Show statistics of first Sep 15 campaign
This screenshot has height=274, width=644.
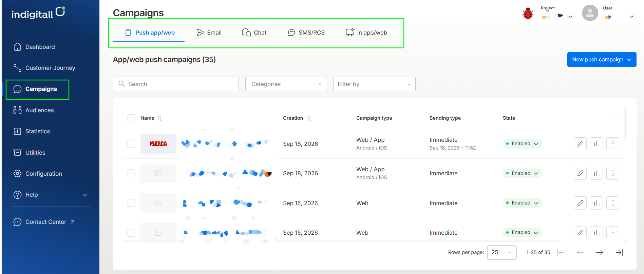(596, 203)
